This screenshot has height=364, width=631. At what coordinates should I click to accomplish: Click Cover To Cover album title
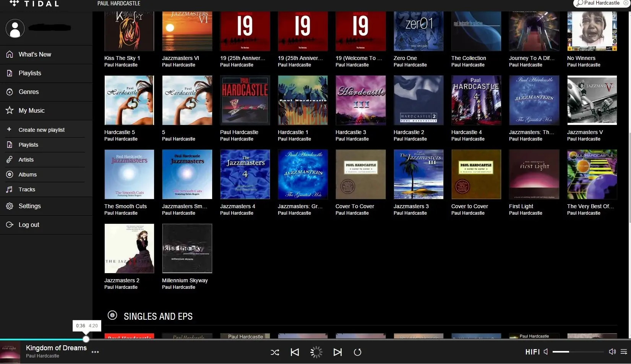coord(355,206)
